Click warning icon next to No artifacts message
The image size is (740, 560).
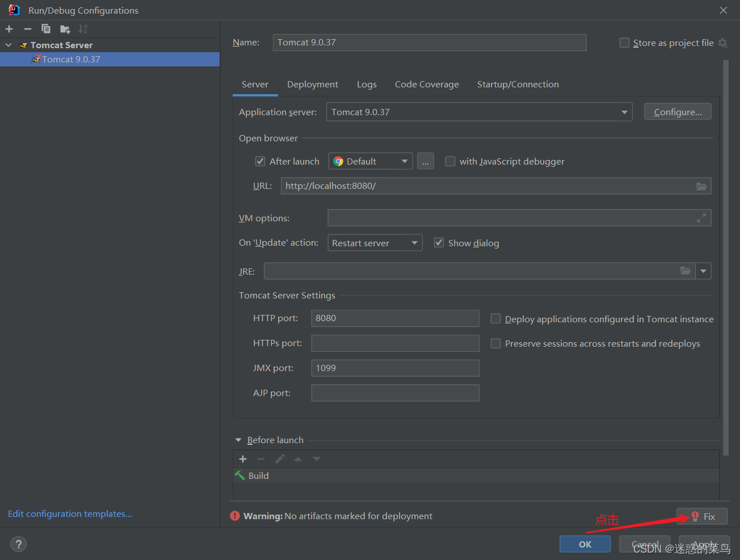coord(235,516)
